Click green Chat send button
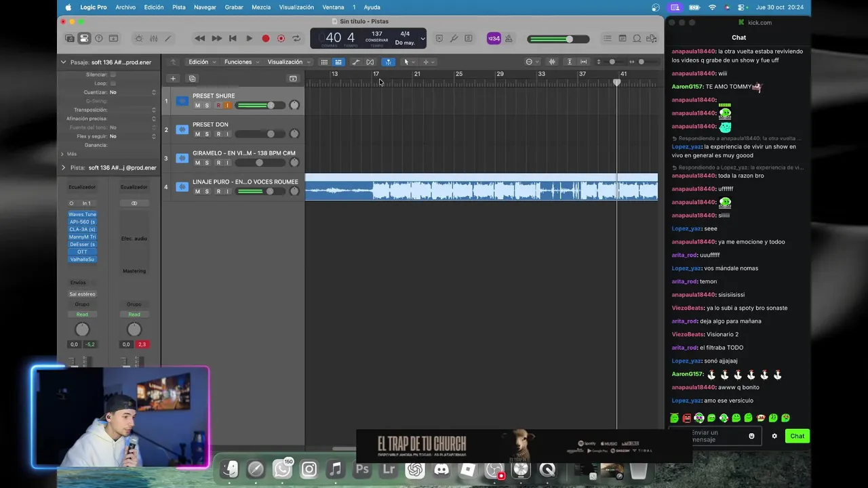Viewport: 868px width, 488px height. click(797, 436)
